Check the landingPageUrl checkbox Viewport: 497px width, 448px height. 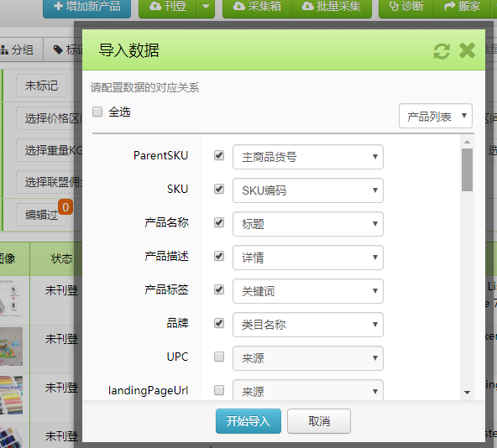tap(219, 390)
